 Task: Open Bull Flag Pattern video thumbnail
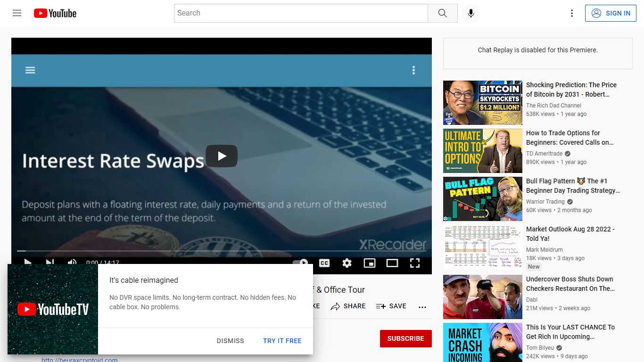(483, 198)
